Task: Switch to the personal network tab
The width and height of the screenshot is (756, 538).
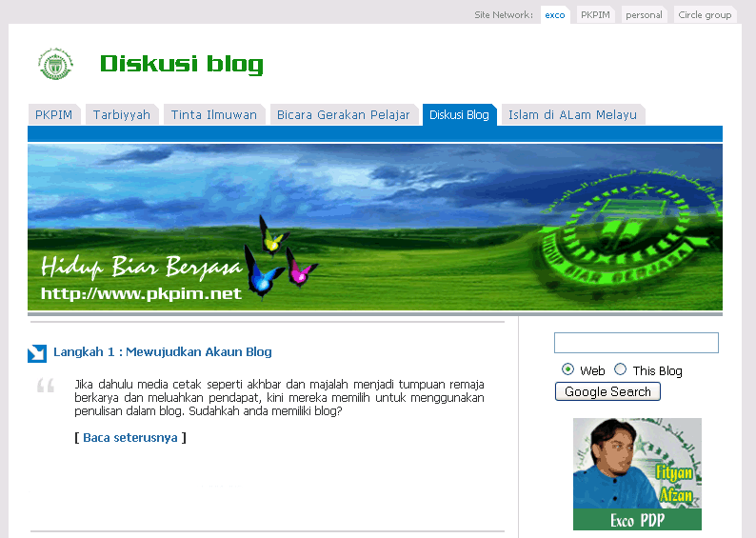Action: tap(645, 15)
